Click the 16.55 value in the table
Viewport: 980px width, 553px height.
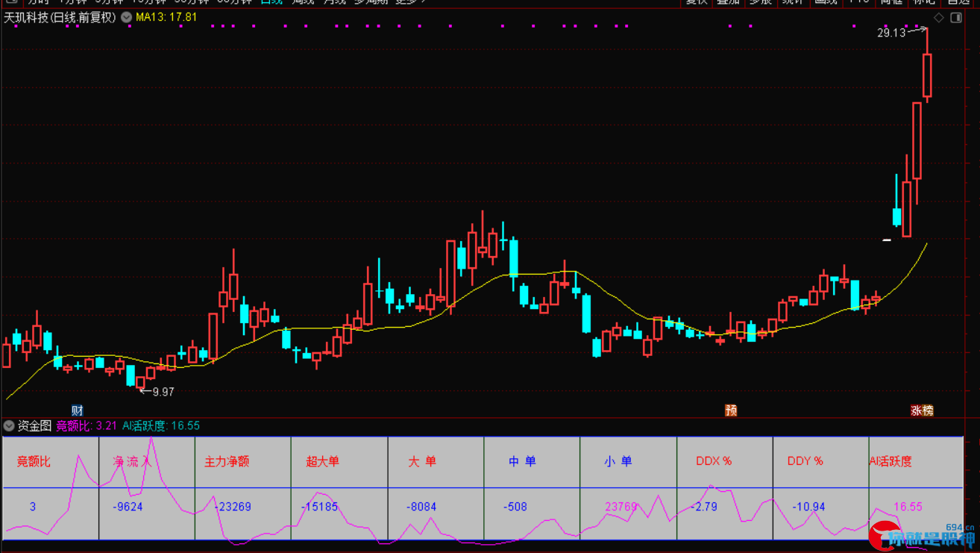coord(908,507)
